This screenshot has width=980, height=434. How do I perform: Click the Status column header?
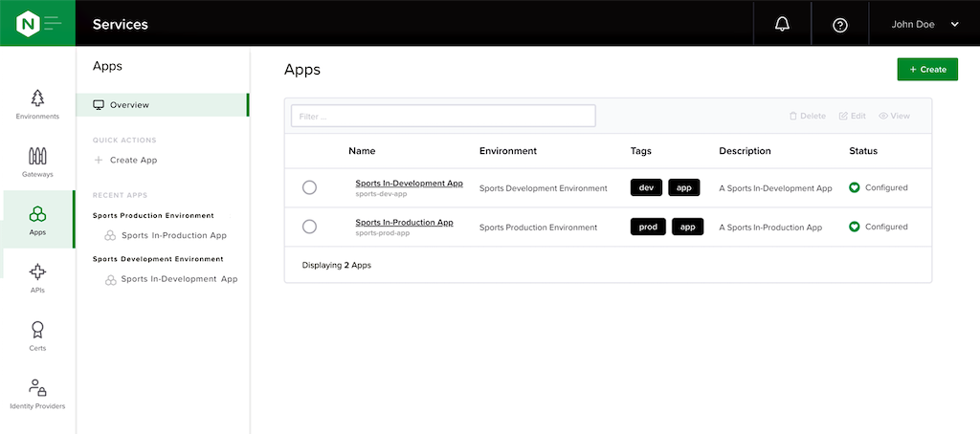click(x=863, y=151)
